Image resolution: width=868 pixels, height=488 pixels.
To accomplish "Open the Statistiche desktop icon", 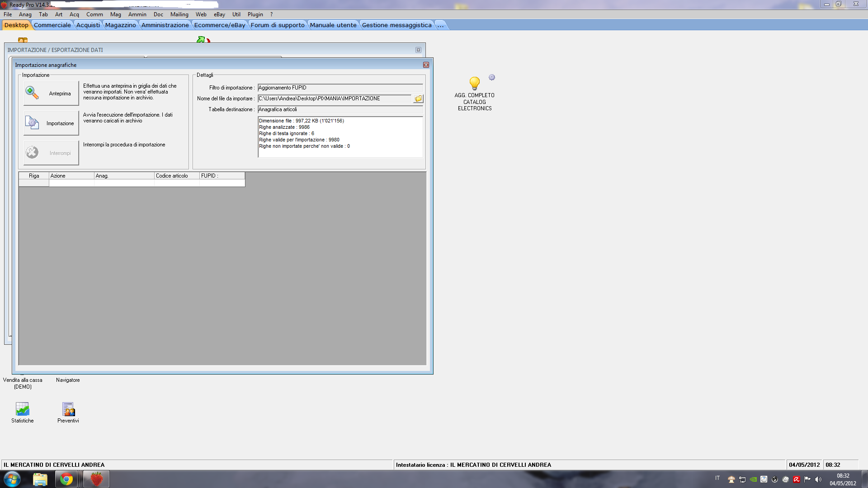I will [x=22, y=409].
